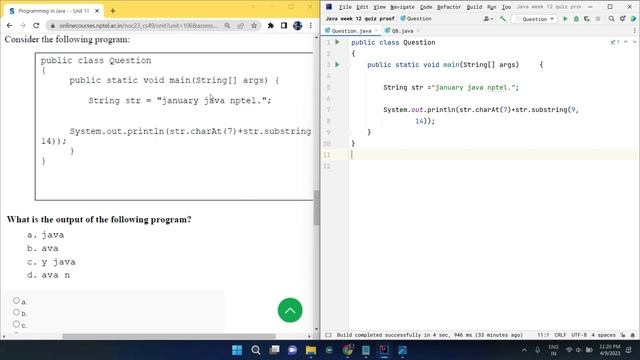Click the forward arrow in Chrome

pos(23,25)
